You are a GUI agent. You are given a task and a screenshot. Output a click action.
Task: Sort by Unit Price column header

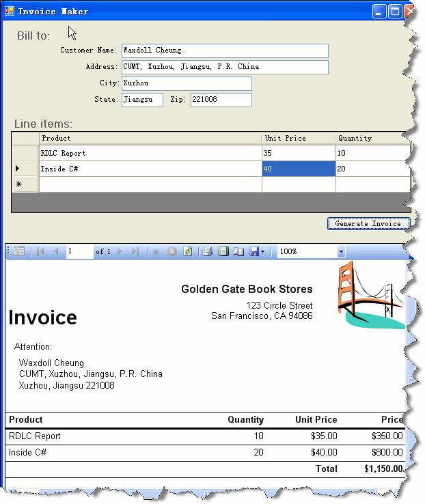pyautogui.click(x=299, y=139)
